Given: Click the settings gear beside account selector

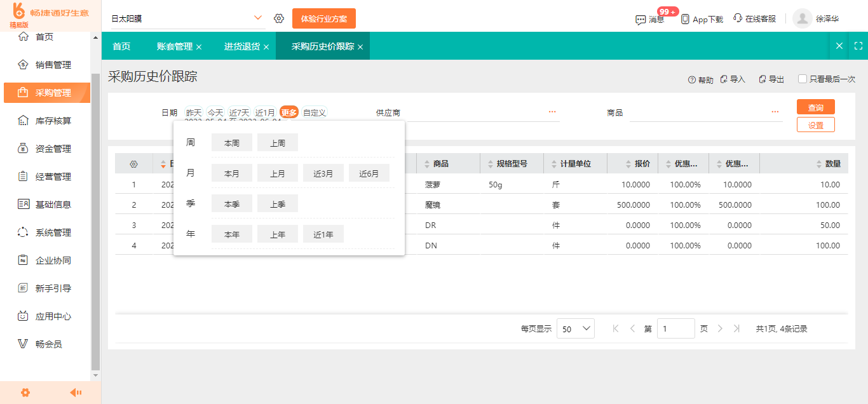Looking at the screenshot, I should (x=278, y=18).
